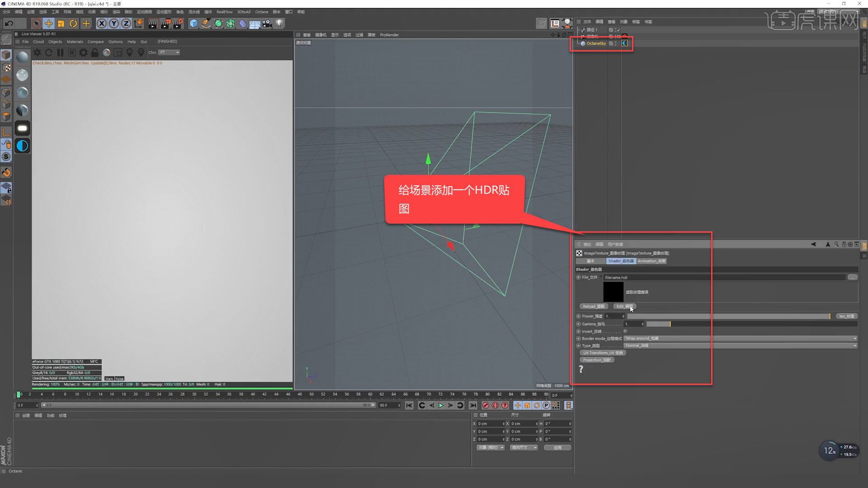
Task: Toggle the Z axis lock
Action: 126,23
